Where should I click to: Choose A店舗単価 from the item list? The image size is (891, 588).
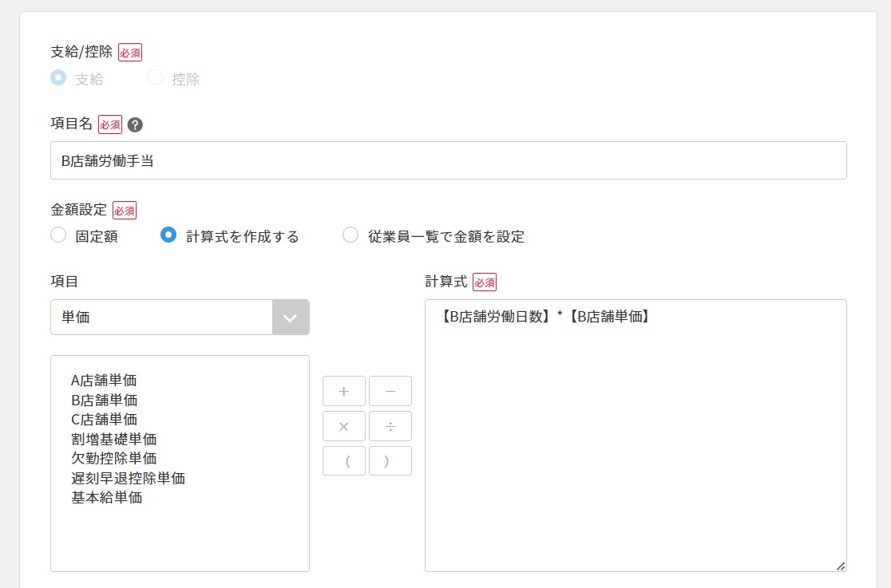[x=104, y=381]
